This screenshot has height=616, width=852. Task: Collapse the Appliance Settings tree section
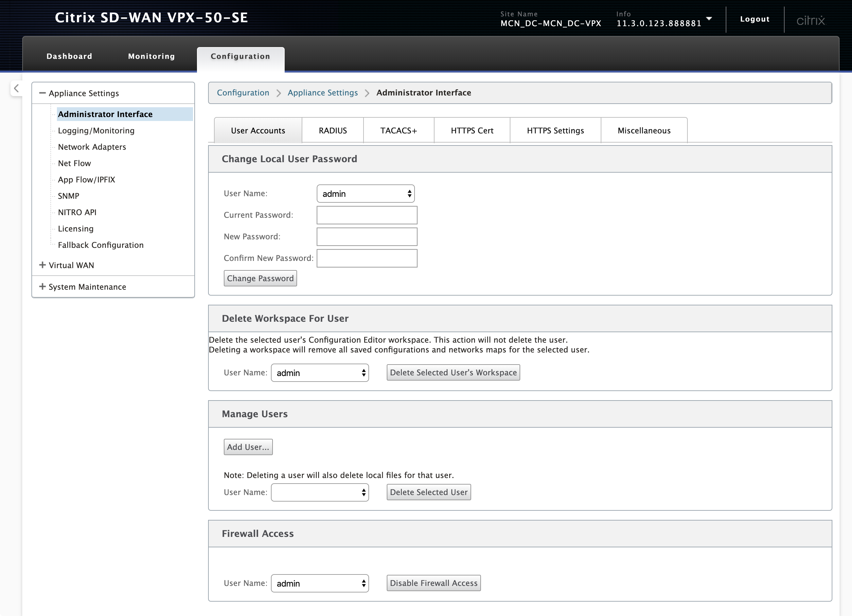click(x=43, y=93)
